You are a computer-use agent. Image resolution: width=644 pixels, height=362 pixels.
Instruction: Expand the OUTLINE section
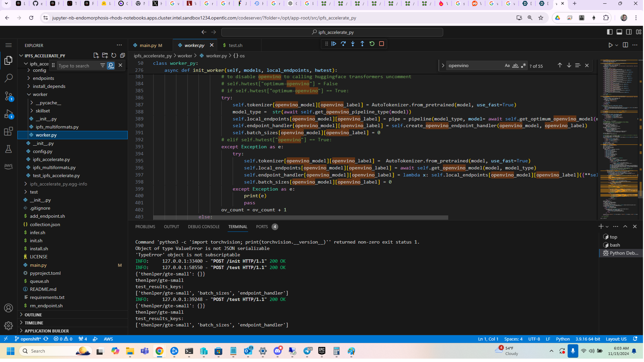tap(33, 315)
